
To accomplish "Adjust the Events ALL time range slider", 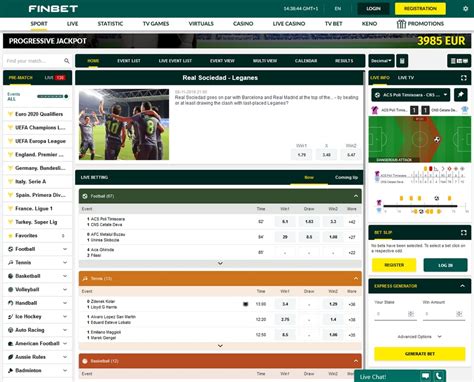I will 52,96.
